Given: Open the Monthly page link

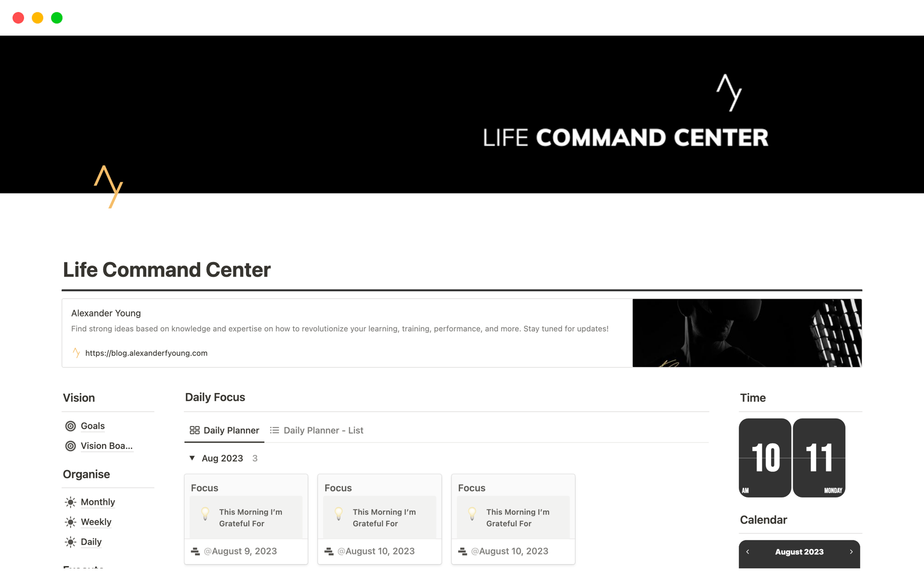Looking at the screenshot, I should 98,502.
